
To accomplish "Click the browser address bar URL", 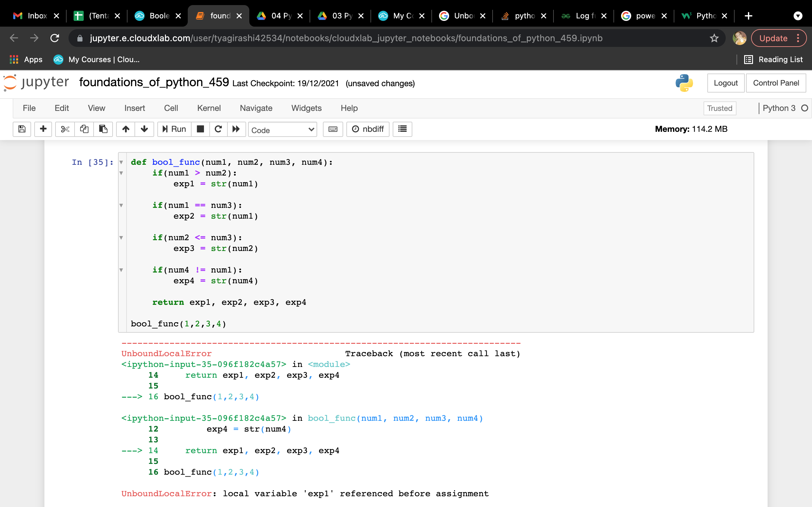I will [346, 38].
